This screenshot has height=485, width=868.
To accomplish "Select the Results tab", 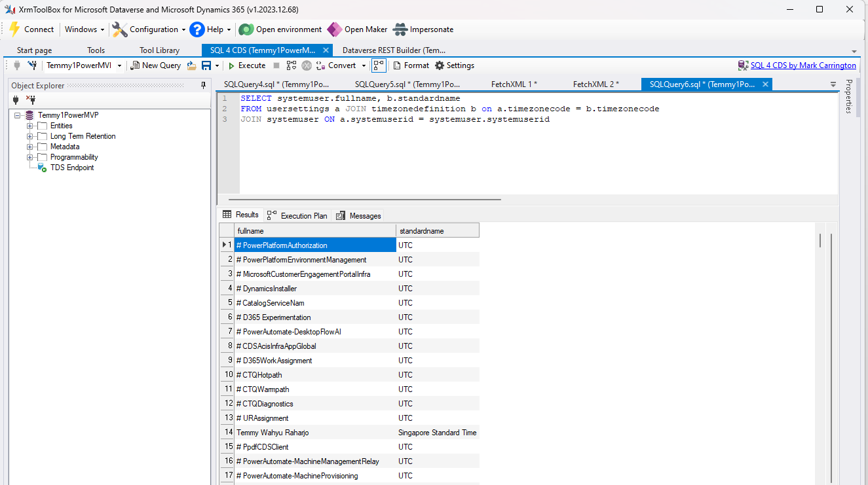I will (241, 215).
